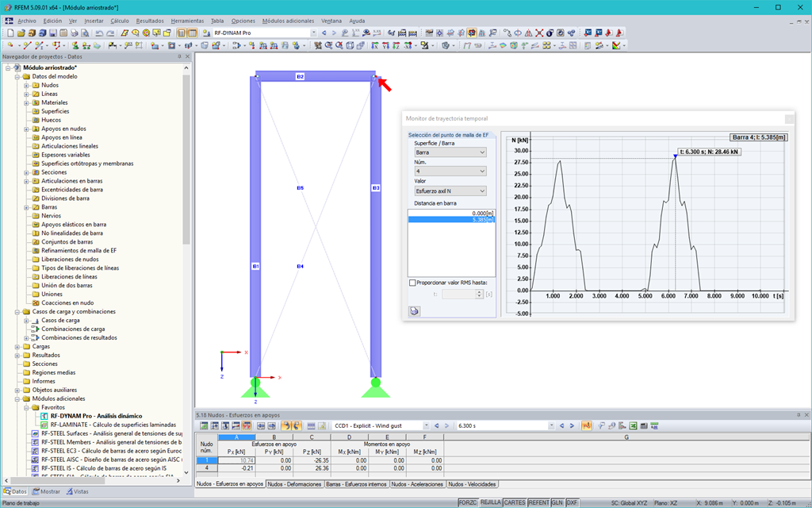812x508 pixels.
Task: Click the new line tool icon
Action: [x=27, y=45]
